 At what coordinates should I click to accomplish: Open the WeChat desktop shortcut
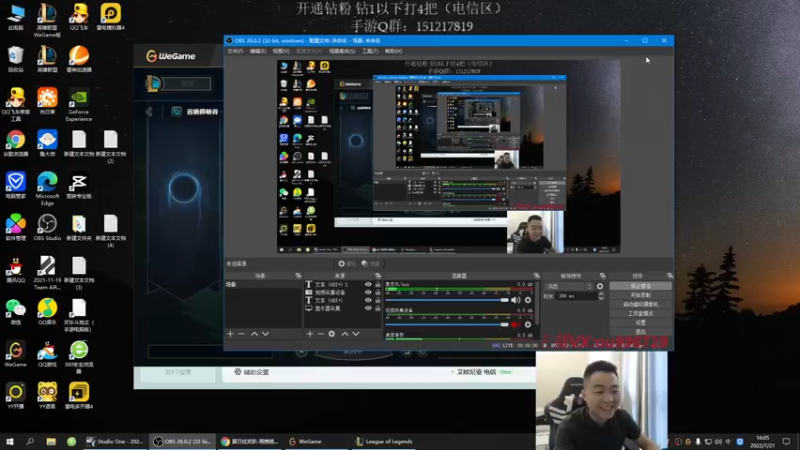click(16, 312)
